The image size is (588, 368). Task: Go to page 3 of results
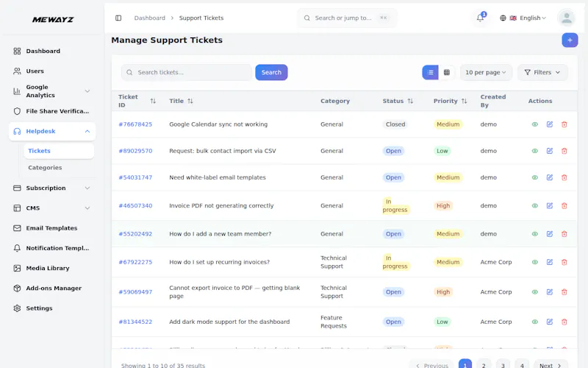pos(503,365)
